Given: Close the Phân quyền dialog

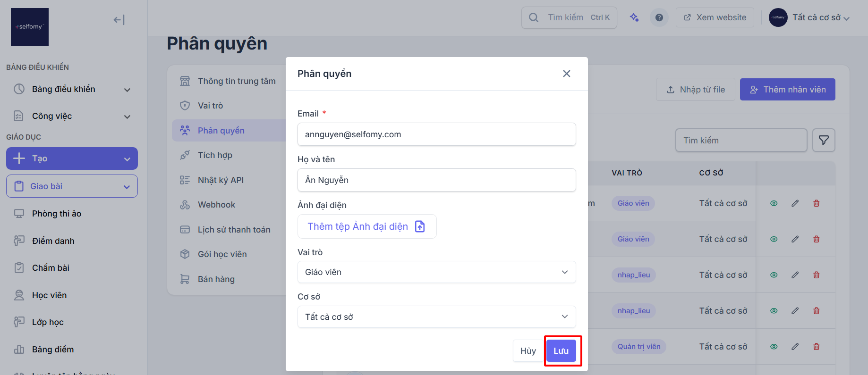Looking at the screenshot, I should pyautogui.click(x=567, y=74).
